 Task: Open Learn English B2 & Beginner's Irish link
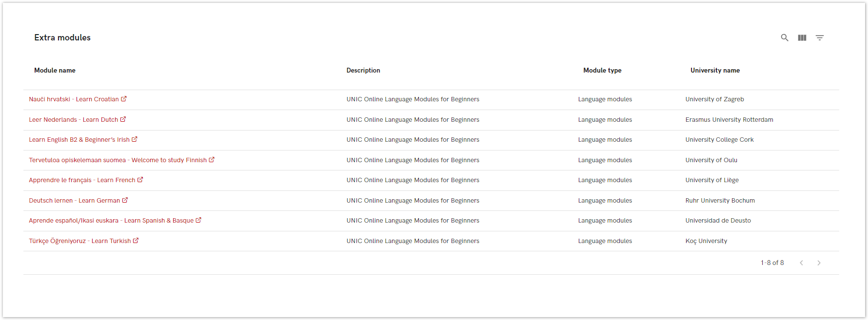[x=79, y=140]
